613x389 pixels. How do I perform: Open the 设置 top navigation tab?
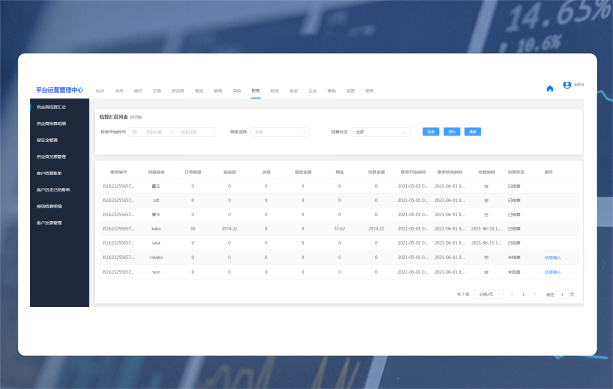[351, 91]
